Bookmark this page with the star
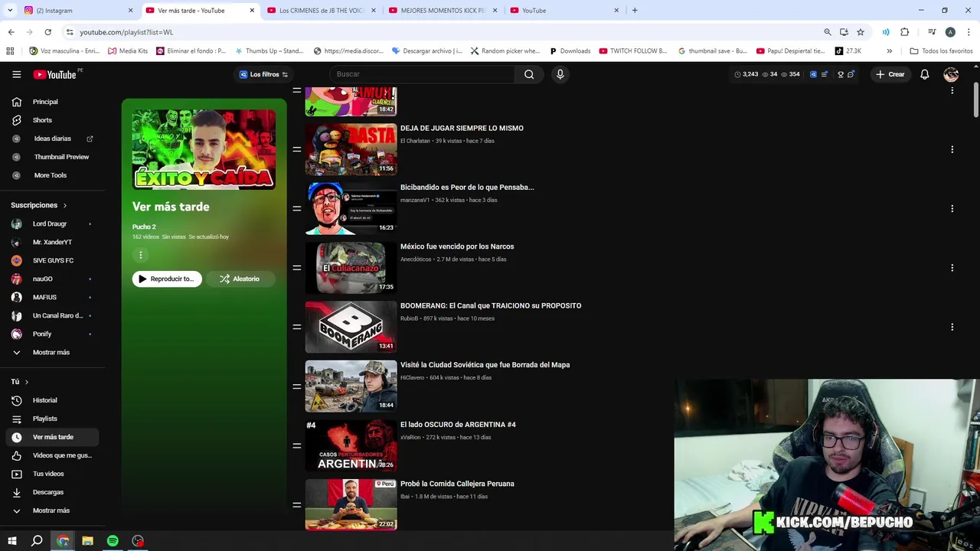Screen dimensions: 980x551 tap(861, 32)
